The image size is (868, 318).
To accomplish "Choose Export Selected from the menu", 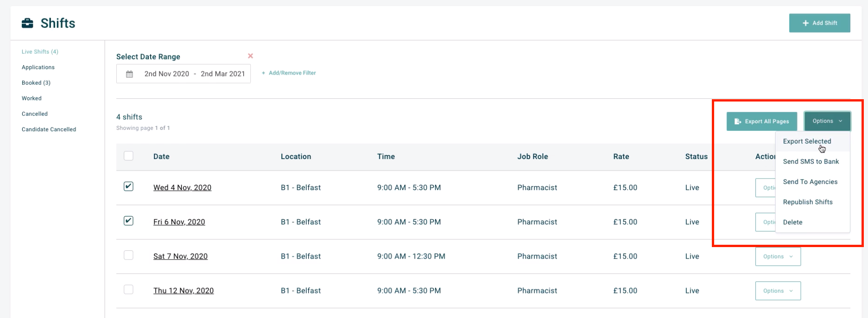I will tap(807, 141).
